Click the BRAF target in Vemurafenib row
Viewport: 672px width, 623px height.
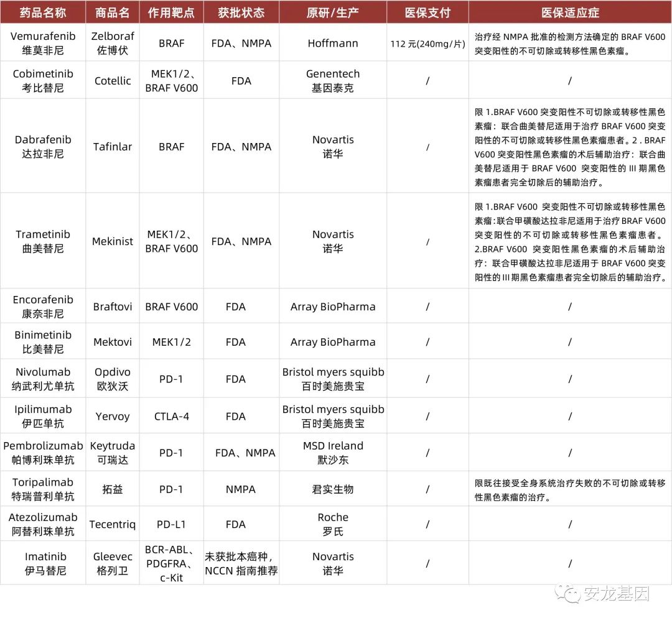point(172,43)
